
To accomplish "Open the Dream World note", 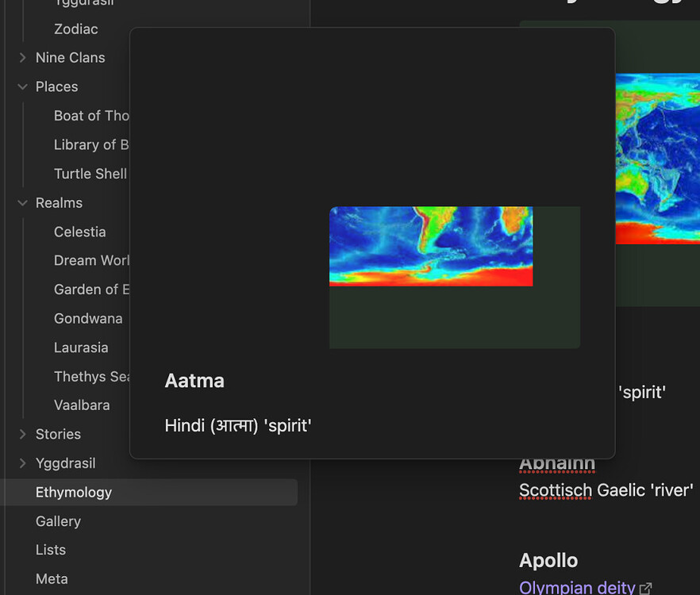I will (91, 260).
